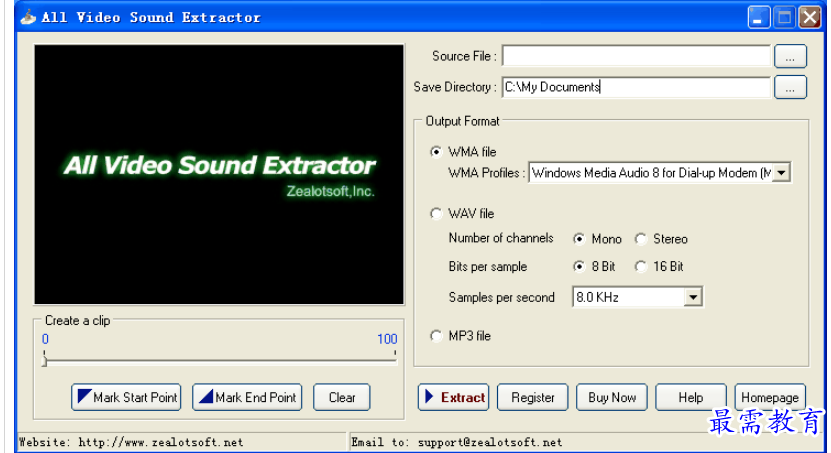Open the Register dialog
Screen dimensions: 831x453
point(533,397)
